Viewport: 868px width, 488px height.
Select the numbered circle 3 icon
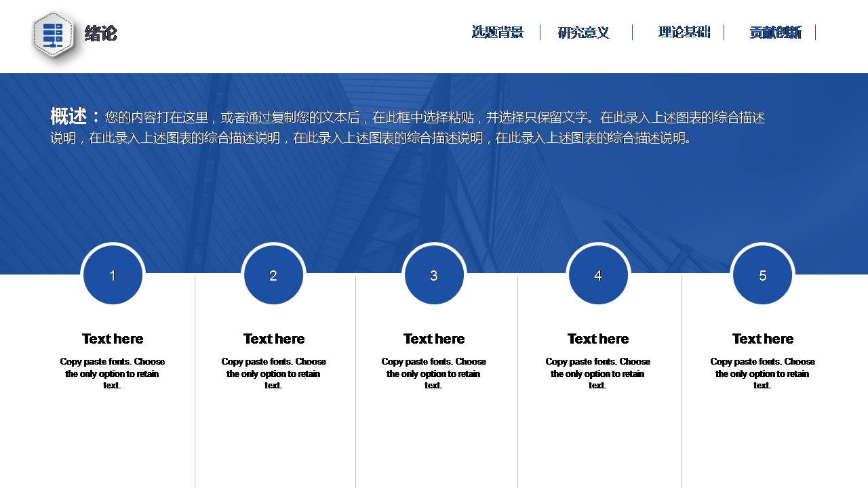[434, 274]
